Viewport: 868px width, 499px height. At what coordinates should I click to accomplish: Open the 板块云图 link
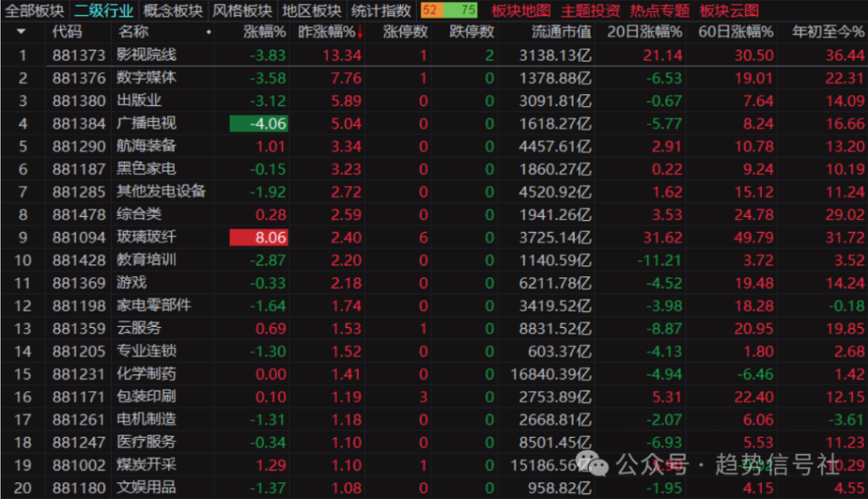click(729, 11)
